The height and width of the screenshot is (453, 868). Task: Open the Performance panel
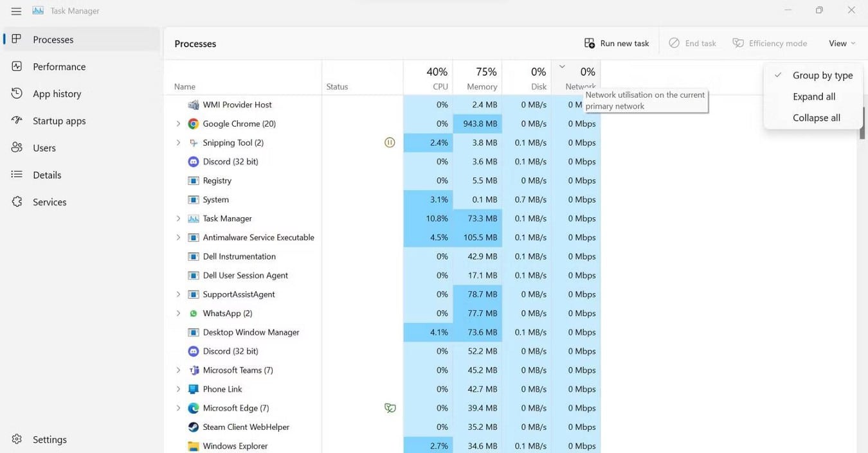59,66
